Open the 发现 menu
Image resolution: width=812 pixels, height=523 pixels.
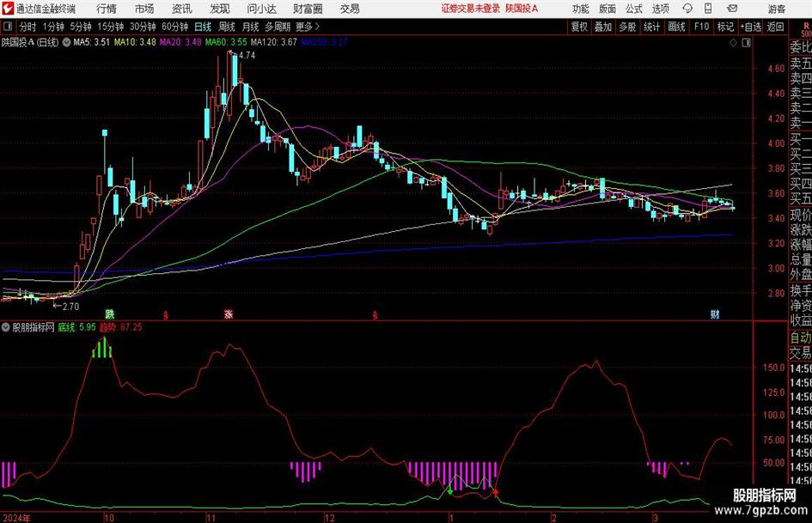pos(220,9)
